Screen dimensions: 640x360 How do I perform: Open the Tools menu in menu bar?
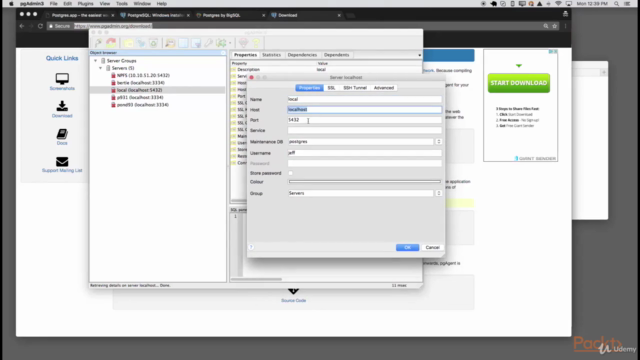point(122,4)
